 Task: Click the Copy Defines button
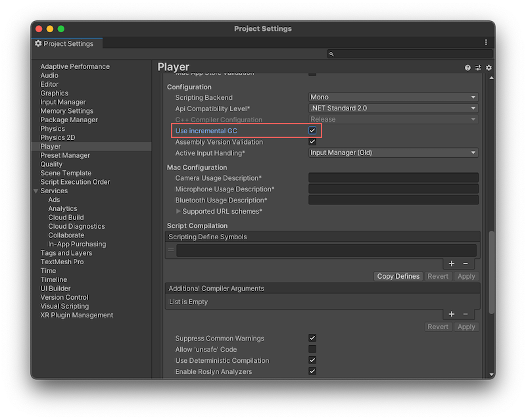tap(398, 276)
